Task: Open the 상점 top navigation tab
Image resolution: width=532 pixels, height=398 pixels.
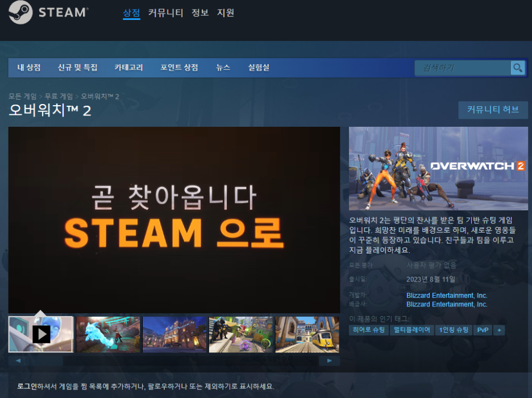Action: tap(131, 13)
